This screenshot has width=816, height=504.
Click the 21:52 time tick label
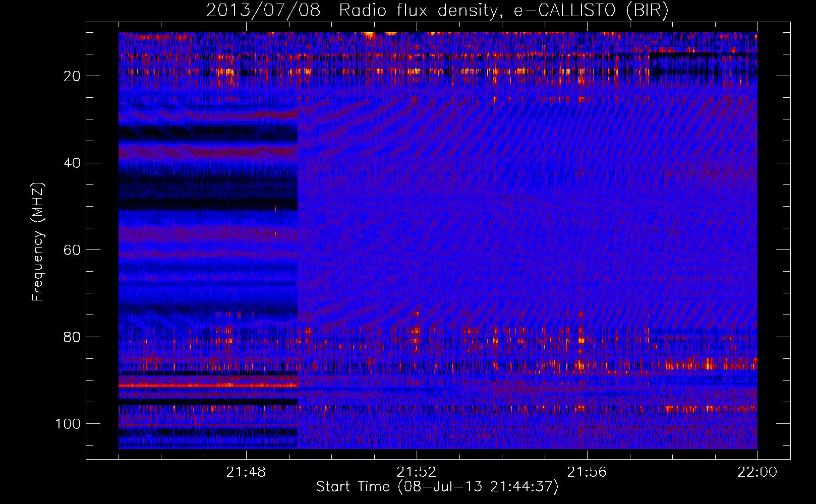[417, 472]
